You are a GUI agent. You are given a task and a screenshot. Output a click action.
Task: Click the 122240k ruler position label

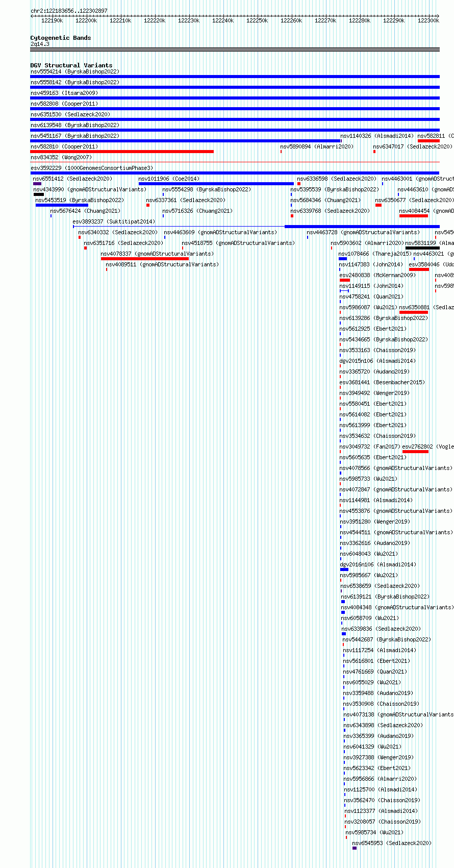[223, 20]
